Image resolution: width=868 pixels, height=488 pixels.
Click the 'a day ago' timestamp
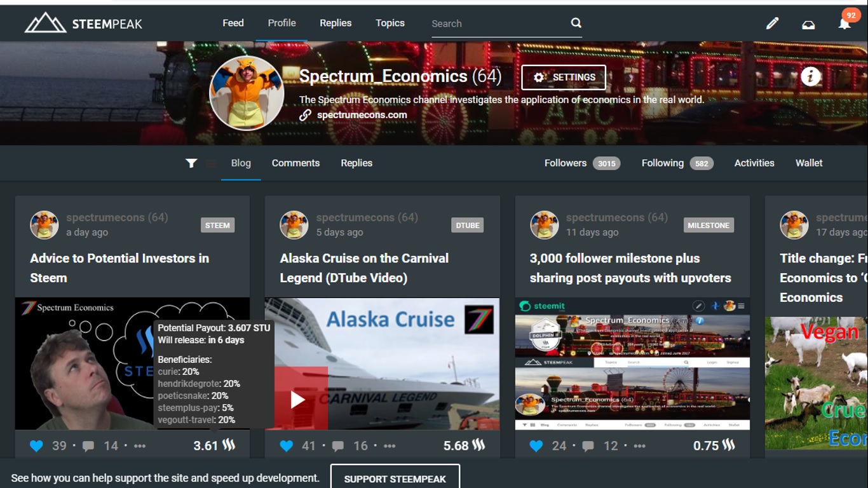click(x=87, y=233)
